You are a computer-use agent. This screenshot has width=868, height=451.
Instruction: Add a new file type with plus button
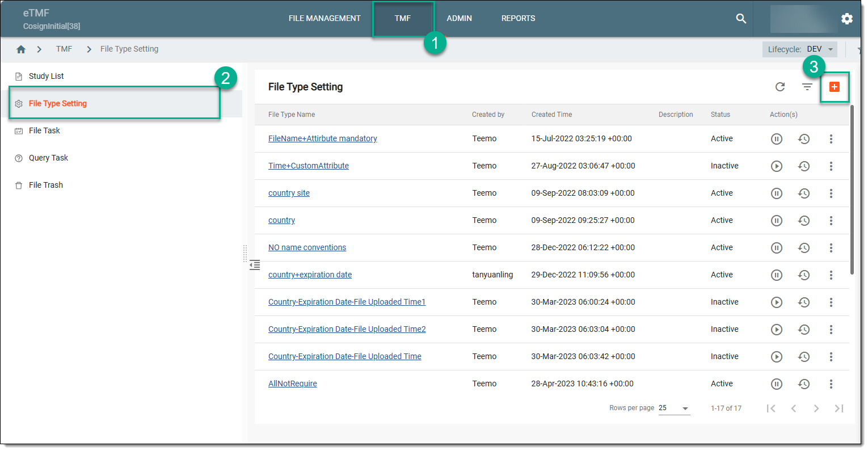835,87
